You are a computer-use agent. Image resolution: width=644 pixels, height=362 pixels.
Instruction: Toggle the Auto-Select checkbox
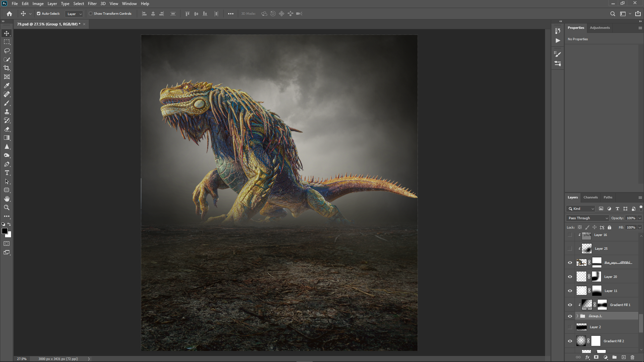(x=39, y=14)
